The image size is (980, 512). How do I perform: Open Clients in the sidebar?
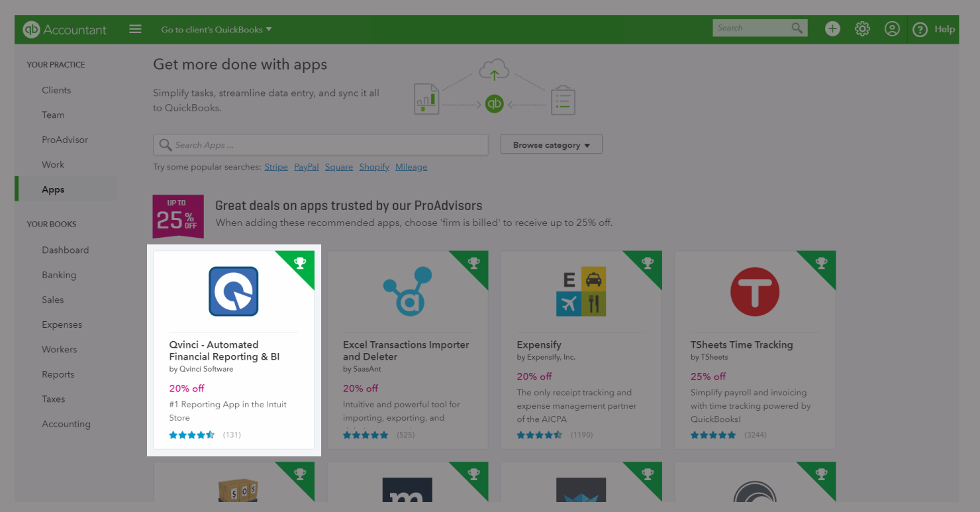pos(56,90)
